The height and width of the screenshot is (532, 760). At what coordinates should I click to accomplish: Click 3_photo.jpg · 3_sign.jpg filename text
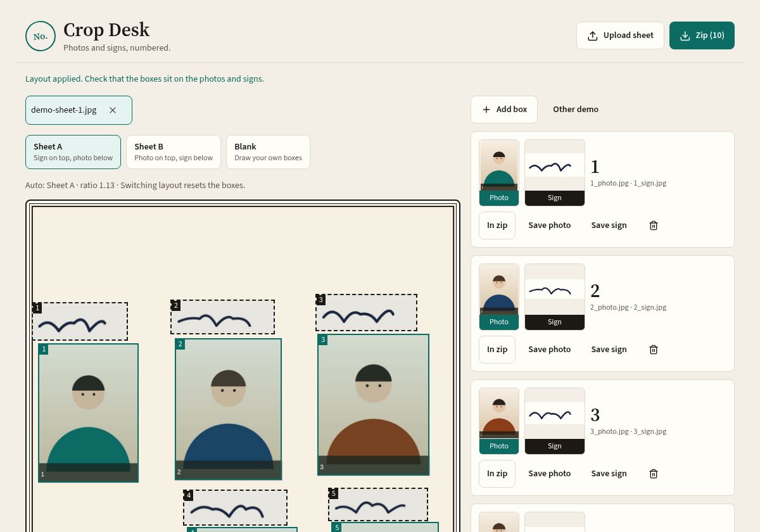628,431
